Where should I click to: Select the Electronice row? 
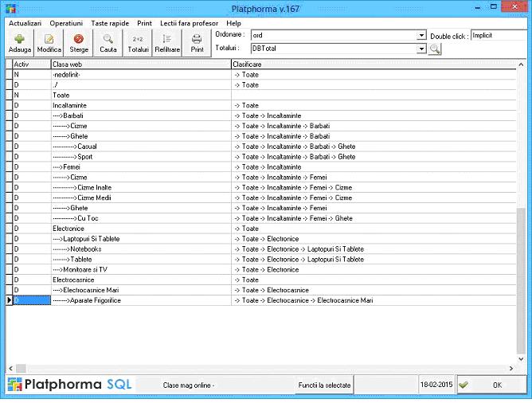pos(141,229)
